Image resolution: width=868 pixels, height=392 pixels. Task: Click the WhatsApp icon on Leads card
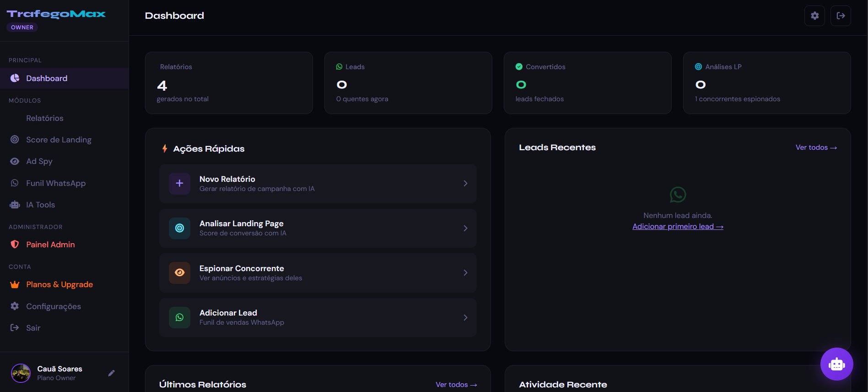click(x=339, y=66)
